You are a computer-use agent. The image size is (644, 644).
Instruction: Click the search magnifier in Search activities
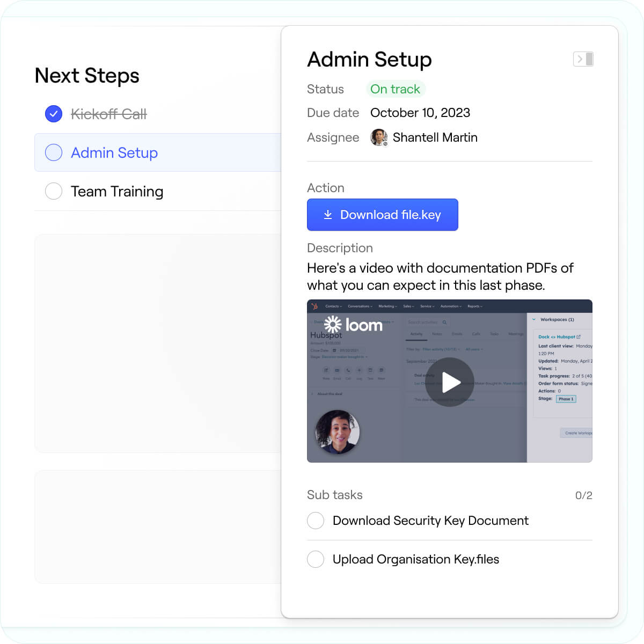point(445,323)
